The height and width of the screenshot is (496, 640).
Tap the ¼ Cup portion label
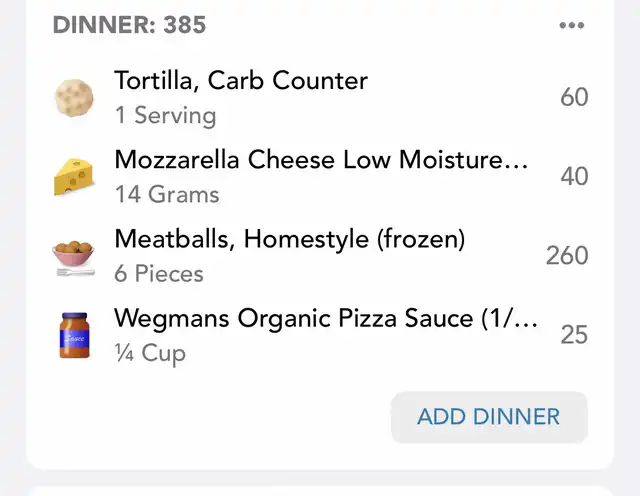[150, 354]
